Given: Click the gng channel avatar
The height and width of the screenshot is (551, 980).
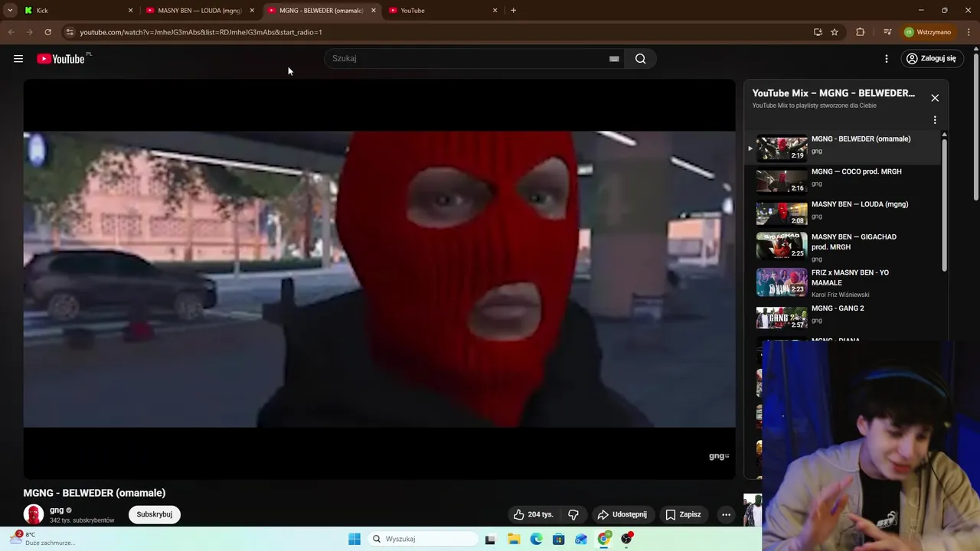Looking at the screenshot, I should (33, 514).
